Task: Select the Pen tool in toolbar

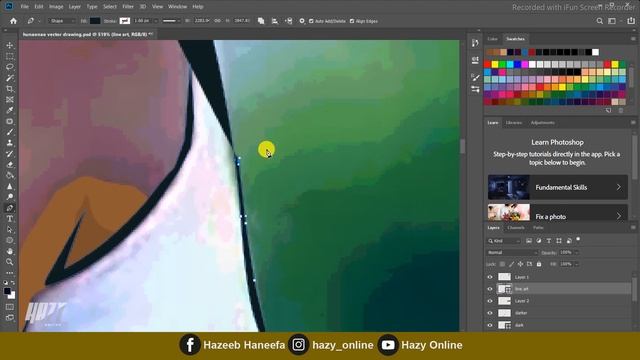Action: tap(10, 208)
